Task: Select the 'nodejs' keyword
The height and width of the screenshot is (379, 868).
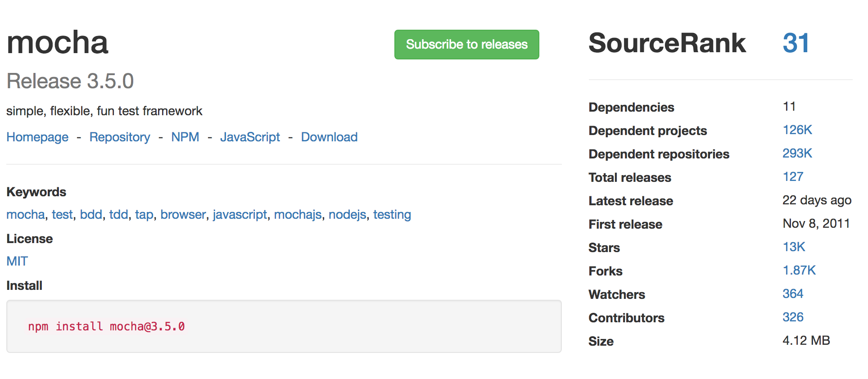Action: coord(347,214)
